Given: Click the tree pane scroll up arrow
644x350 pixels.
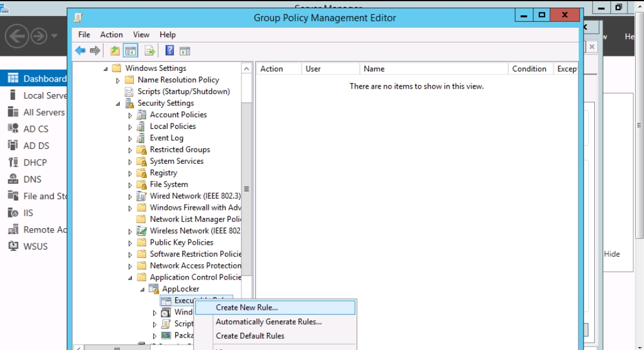Looking at the screenshot, I should click(x=247, y=69).
